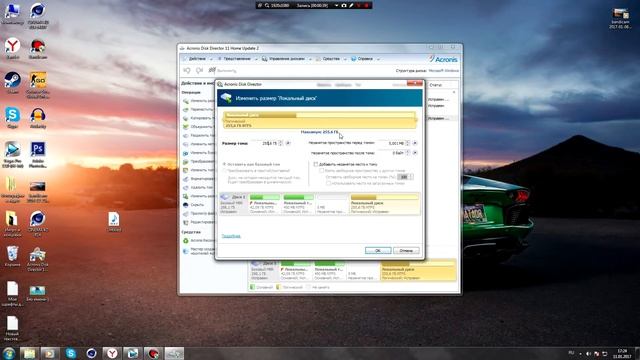Screen dimensions: 640x360
Task: Open Skype from the taskbar
Action: click(71, 353)
